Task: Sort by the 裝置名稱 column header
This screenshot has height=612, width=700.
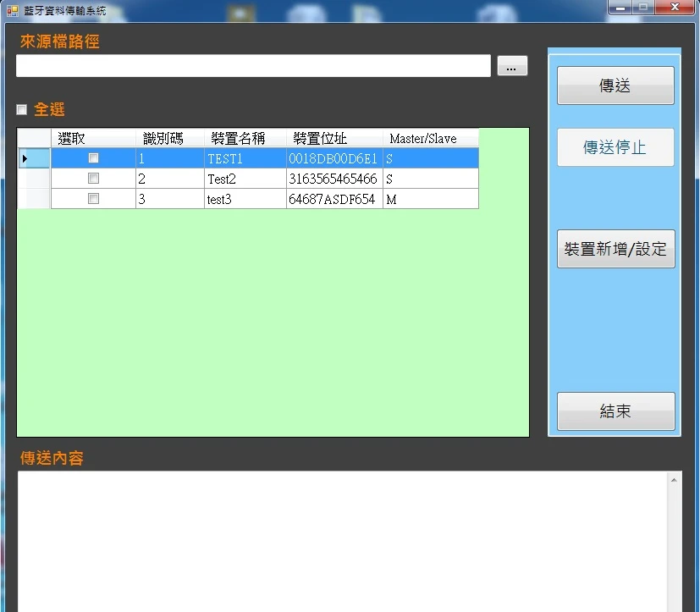Action: (x=245, y=139)
